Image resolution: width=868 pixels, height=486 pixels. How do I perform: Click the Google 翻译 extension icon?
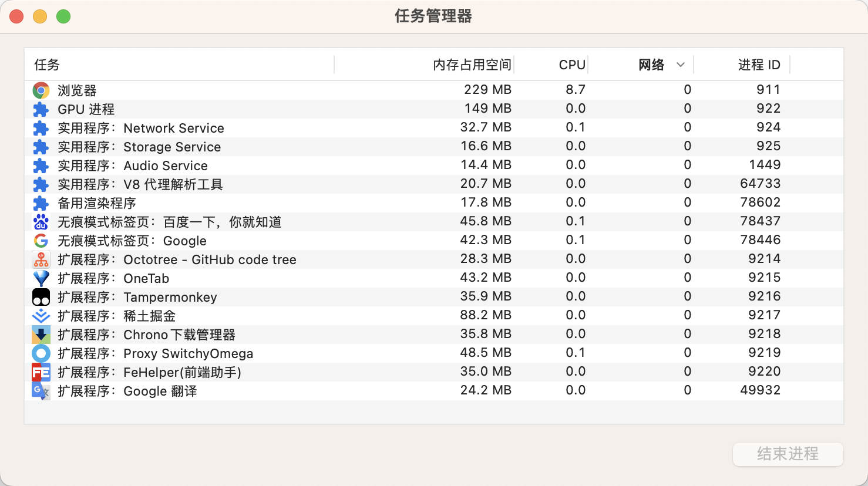tap(41, 391)
